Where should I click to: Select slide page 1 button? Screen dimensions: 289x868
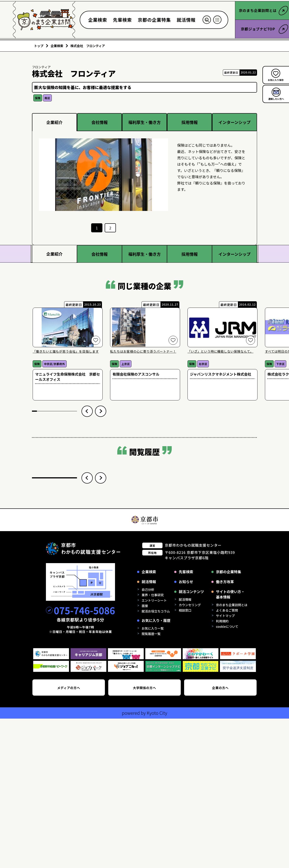click(97, 228)
